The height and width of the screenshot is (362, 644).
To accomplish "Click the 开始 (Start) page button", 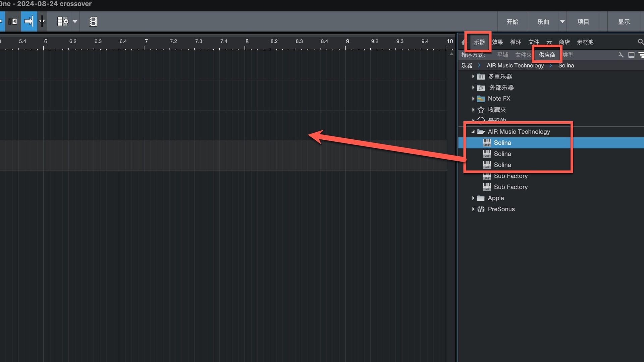I will pos(512,22).
